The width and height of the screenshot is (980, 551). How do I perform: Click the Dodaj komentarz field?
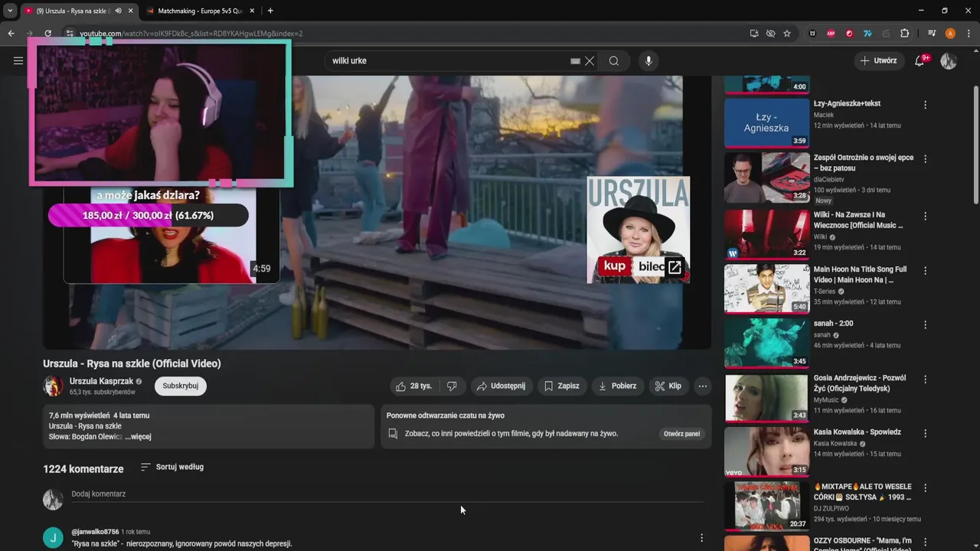pyautogui.click(x=387, y=494)
